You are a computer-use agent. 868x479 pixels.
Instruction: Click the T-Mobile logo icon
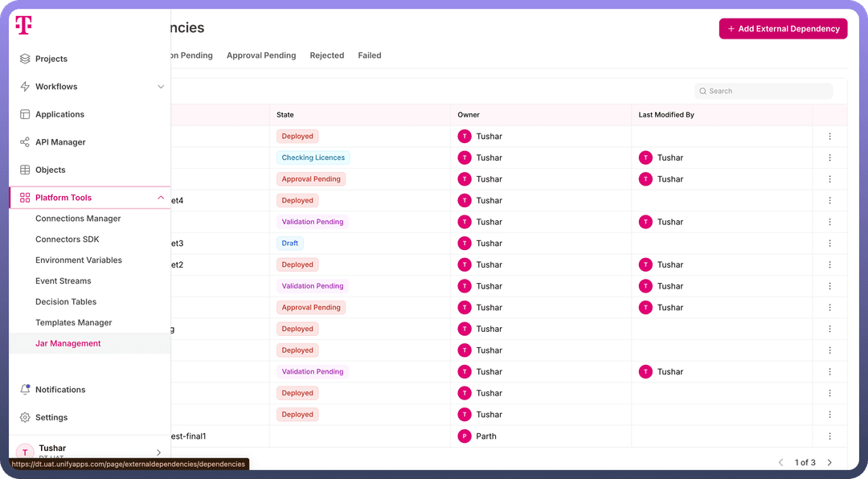pos(24,26)
